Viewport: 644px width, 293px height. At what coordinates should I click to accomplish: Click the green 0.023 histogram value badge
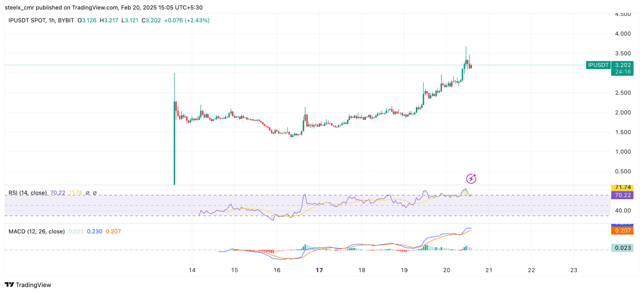coord(622,248)
